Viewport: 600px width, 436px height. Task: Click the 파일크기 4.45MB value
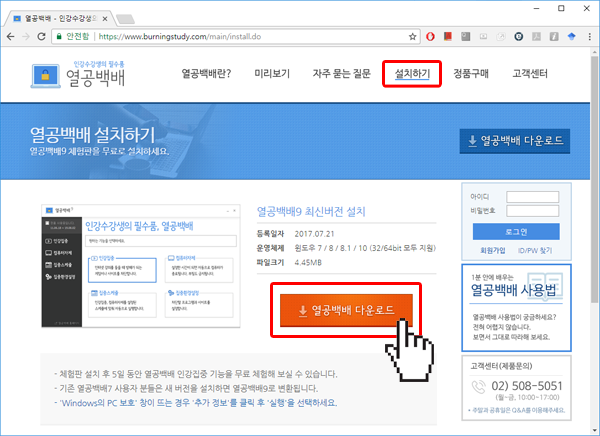[x=308, y=263]
